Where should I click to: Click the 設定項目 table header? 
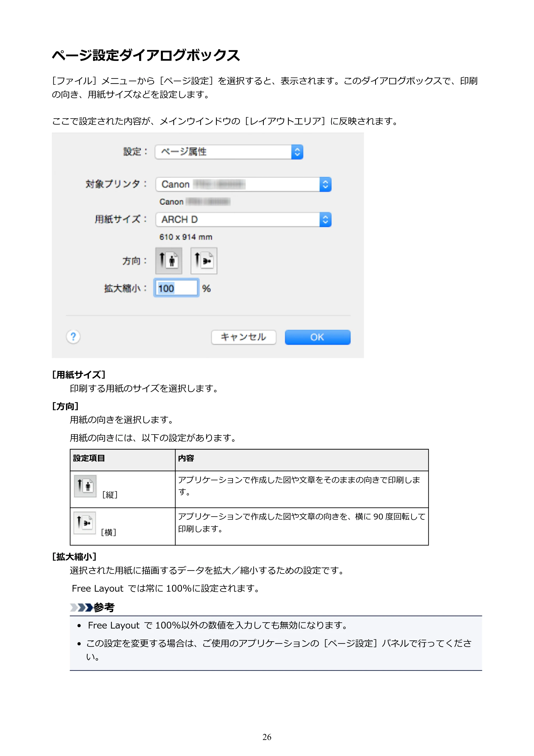tap(89, 458)
